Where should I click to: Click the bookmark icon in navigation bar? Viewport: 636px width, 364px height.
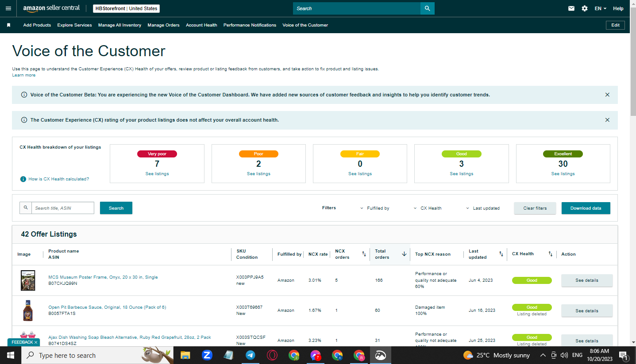pyautogui.click(x=8, y=25)
